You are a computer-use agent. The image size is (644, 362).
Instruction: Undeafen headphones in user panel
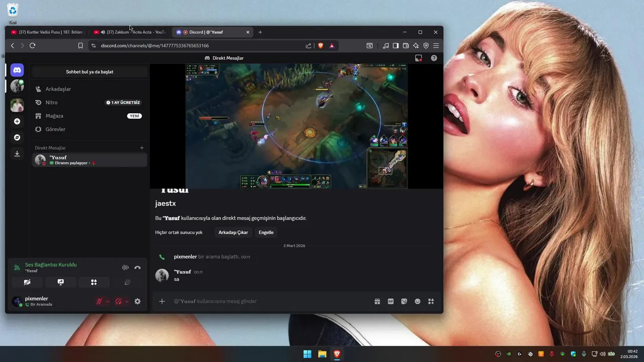coord(118,301)
